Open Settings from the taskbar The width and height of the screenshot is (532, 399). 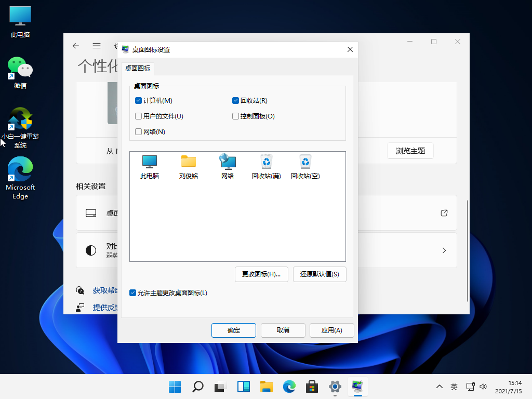(x=334, y=387)
